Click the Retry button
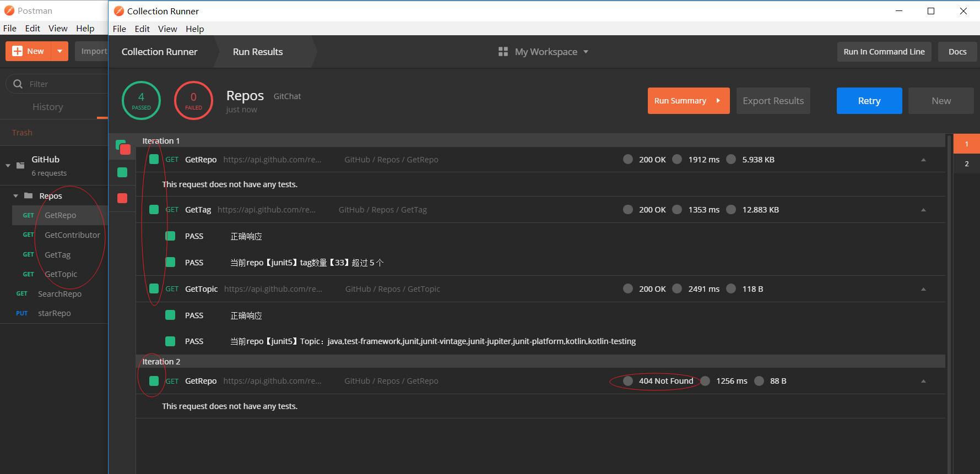980x474 pixels. click(869, 101)
